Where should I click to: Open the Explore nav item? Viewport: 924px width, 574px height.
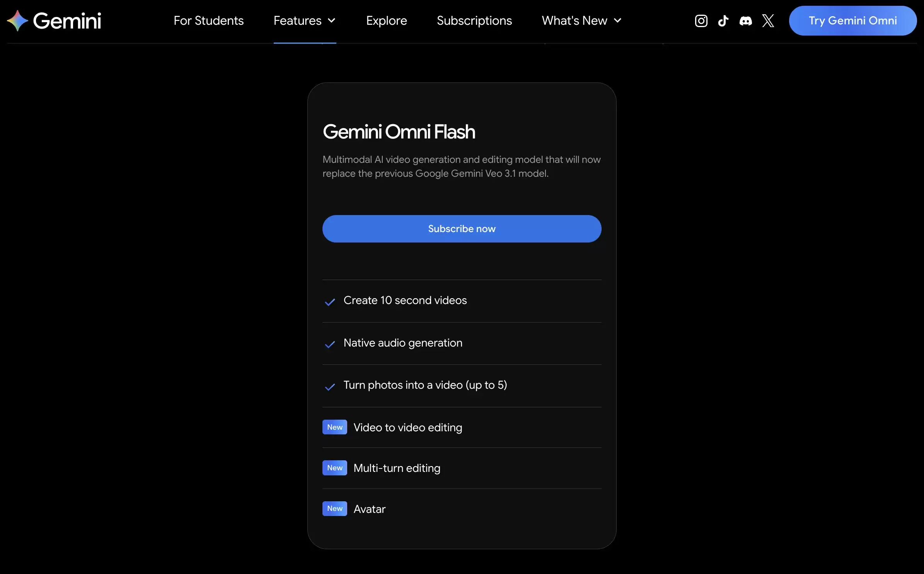(386, 20)
